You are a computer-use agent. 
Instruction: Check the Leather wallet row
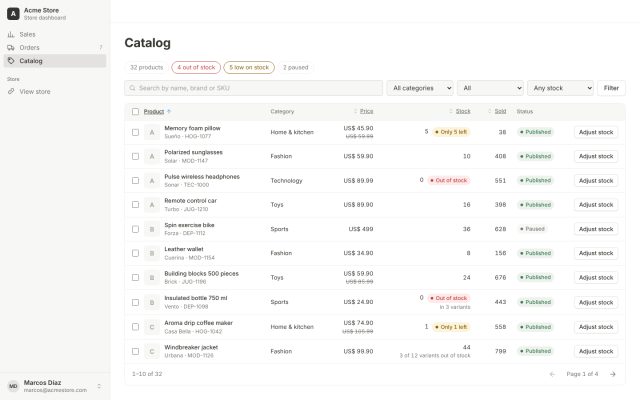pyautogui.click(x=136, y=253)
